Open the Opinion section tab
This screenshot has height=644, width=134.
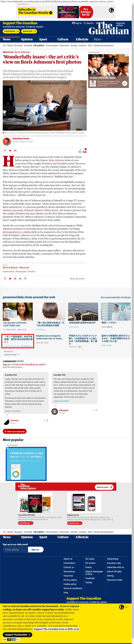27,39
